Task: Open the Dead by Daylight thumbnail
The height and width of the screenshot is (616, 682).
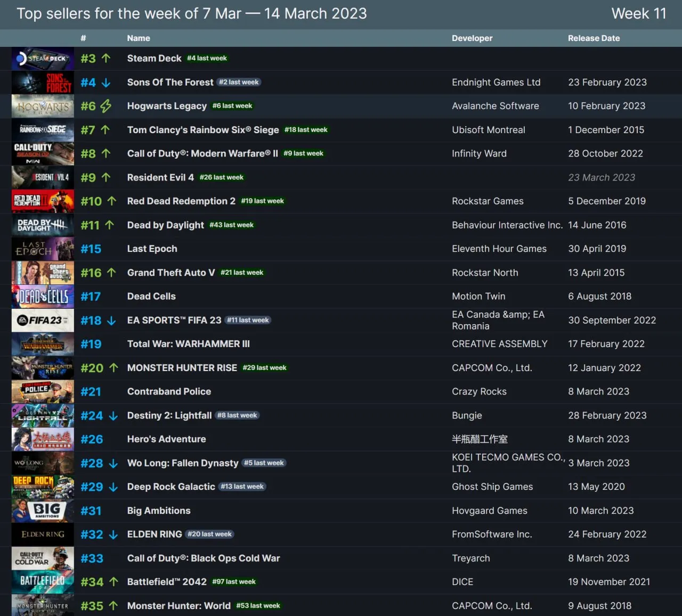Action: click(43, 225)
